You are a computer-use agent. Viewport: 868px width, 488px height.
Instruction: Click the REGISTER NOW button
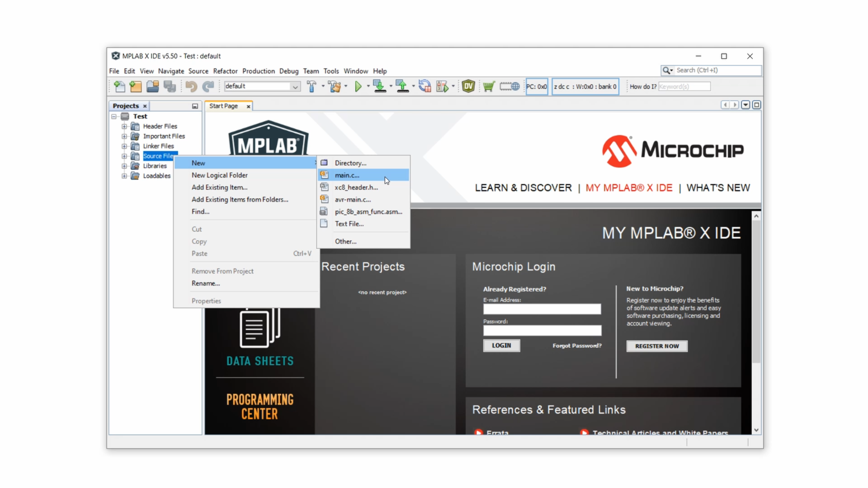click(x=657, y=346)
